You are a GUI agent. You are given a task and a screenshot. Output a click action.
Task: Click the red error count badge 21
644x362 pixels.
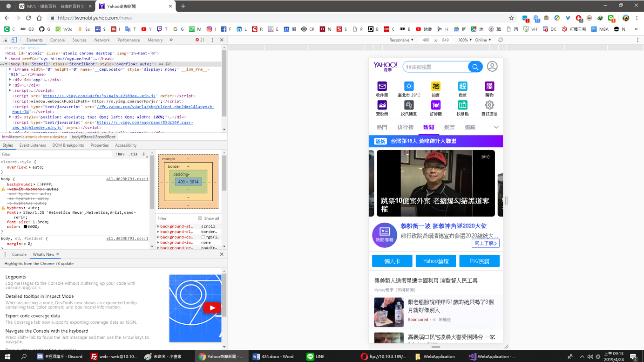pyautogui.click(x=200, y=40)
